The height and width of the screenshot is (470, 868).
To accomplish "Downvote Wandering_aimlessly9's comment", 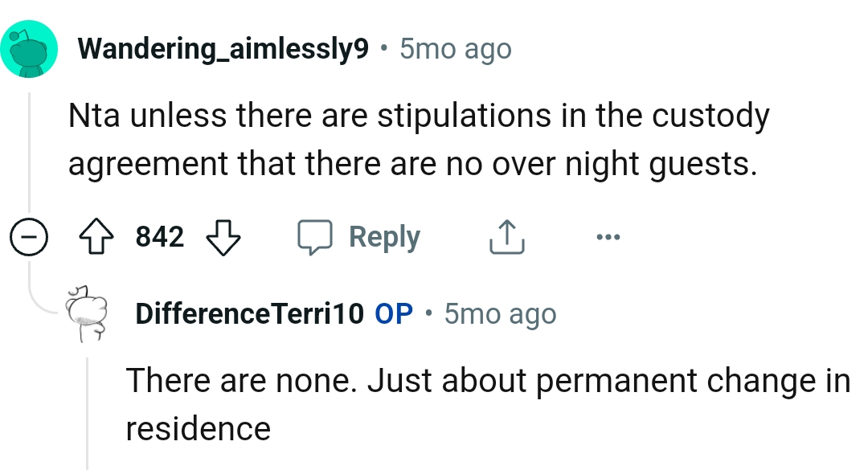I will coord(222,237).
